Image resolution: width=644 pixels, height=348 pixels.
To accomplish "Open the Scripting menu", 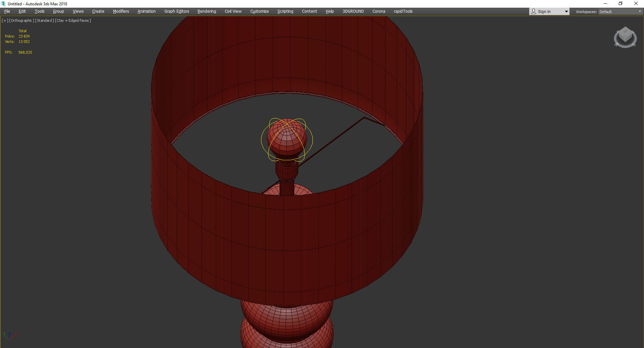I will [285, 11].
